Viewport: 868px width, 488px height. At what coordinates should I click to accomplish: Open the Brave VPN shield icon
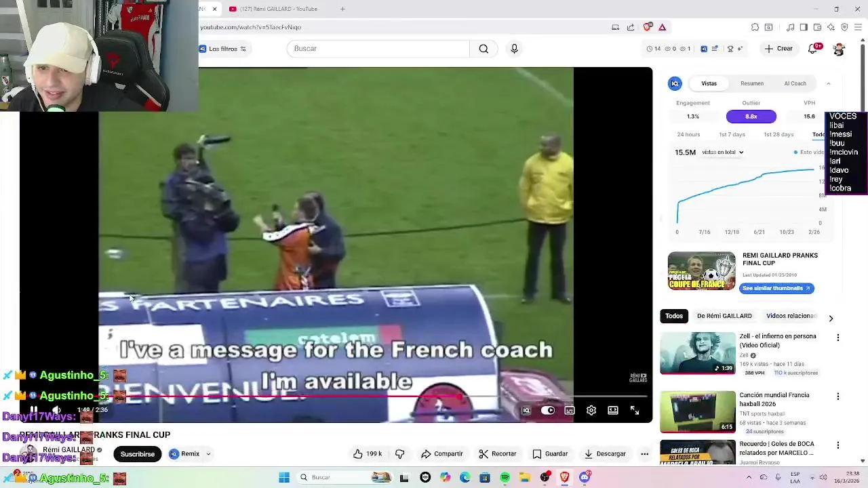click(844, 27)
